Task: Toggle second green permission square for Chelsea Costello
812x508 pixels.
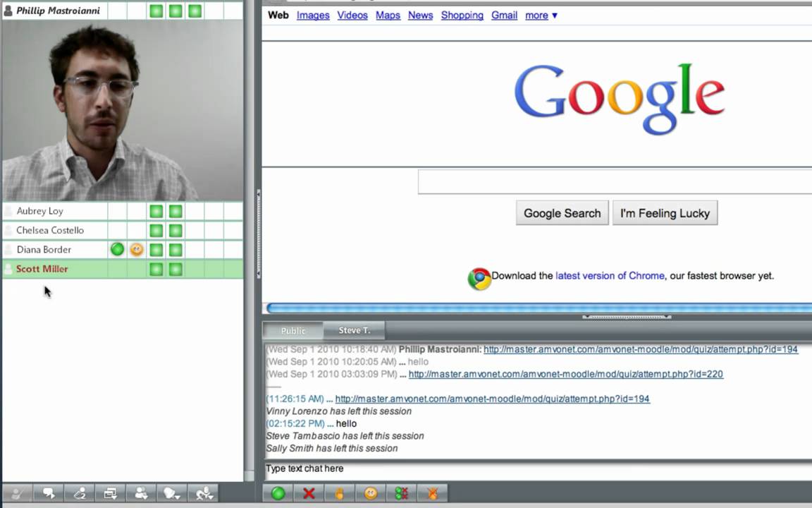Action: pos(176,230)
